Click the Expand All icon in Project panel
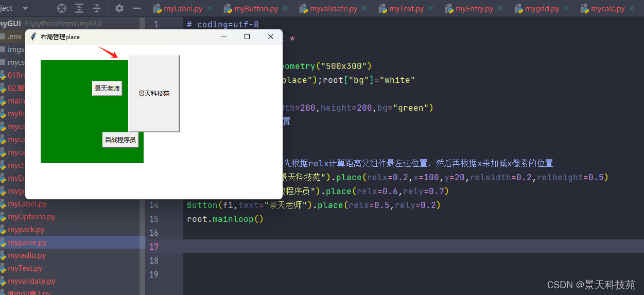The height and width of the screenshot is (295, 644). pyautogui.click(x=79, y=8)
